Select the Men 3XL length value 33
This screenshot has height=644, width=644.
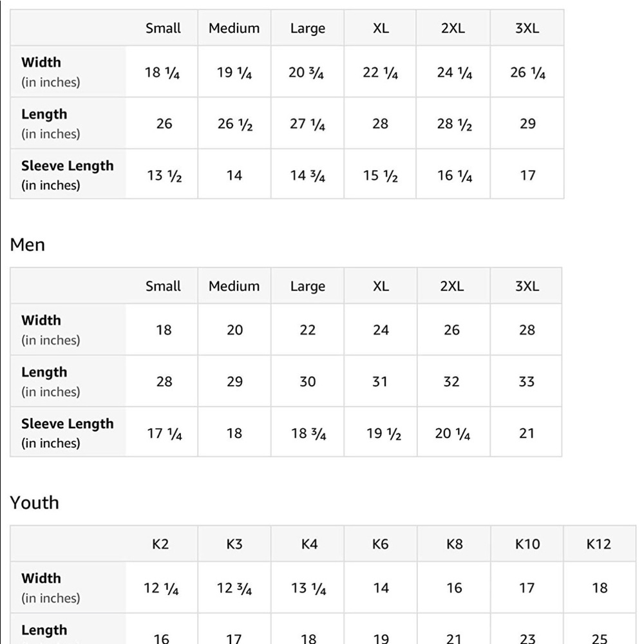(526, 381)
